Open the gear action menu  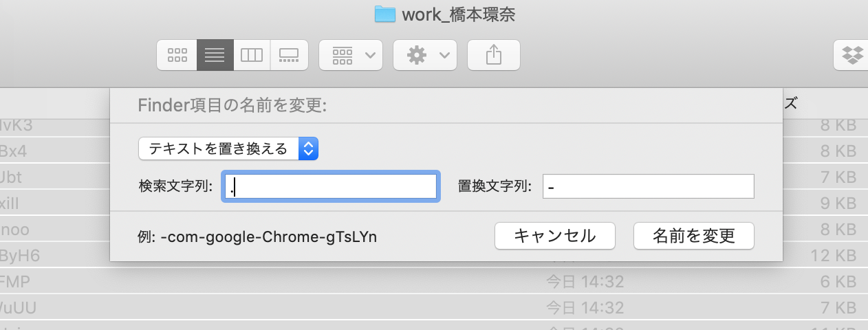[x=424, y=55]
